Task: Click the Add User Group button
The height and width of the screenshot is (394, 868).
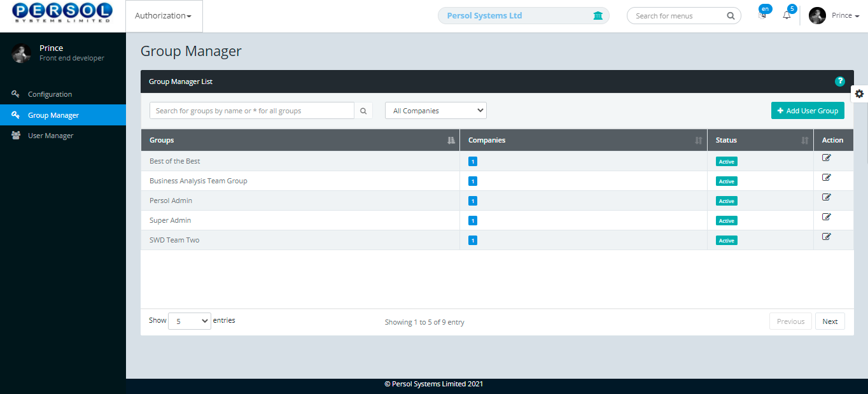Action: click(808, 111)
